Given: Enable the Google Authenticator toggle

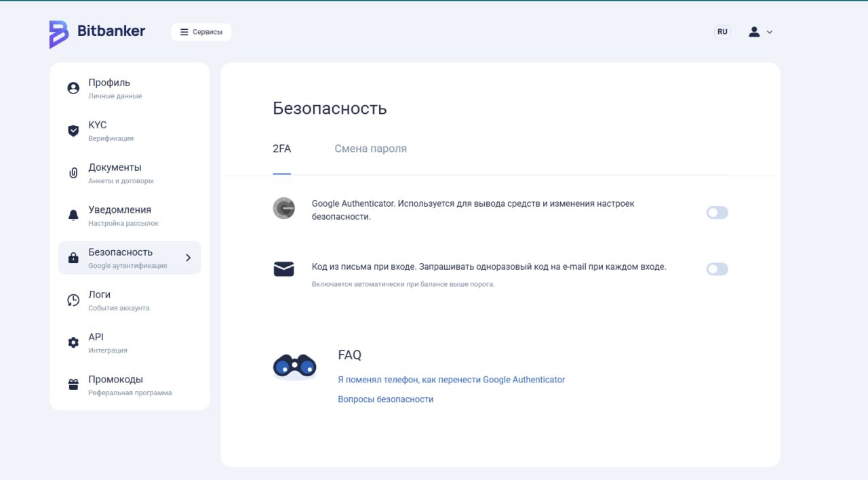Looking at the screenshot, I should point(717,213).
